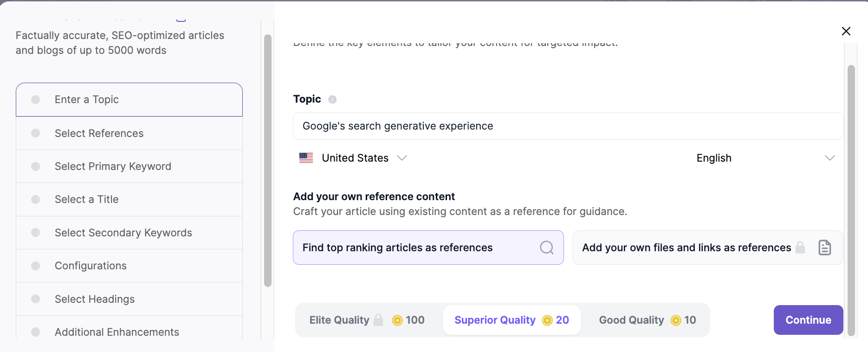Click the coin icon beside Good Quality
Screen dimensions: 868x352
coord(676,320)
